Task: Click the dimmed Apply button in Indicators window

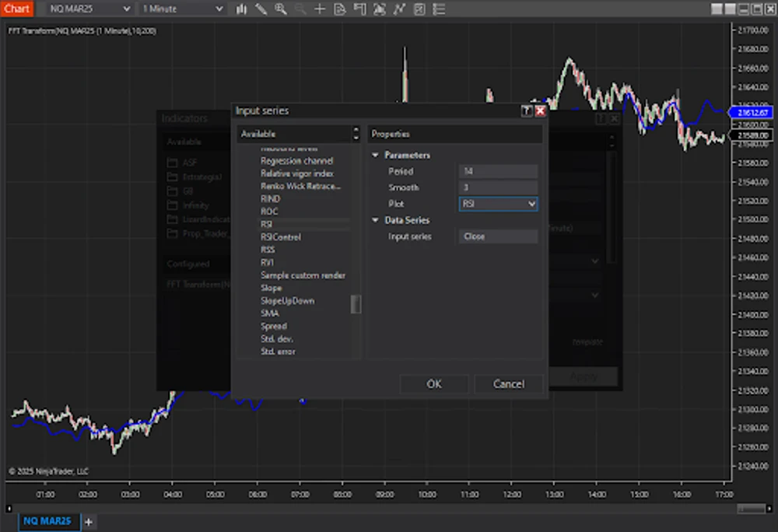Action: pyautogui.click(x=584, y=376)
